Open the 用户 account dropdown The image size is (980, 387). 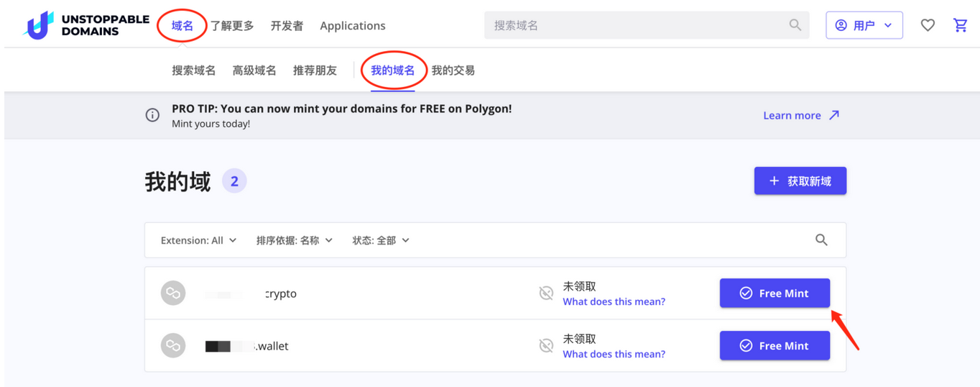point(864,25)
